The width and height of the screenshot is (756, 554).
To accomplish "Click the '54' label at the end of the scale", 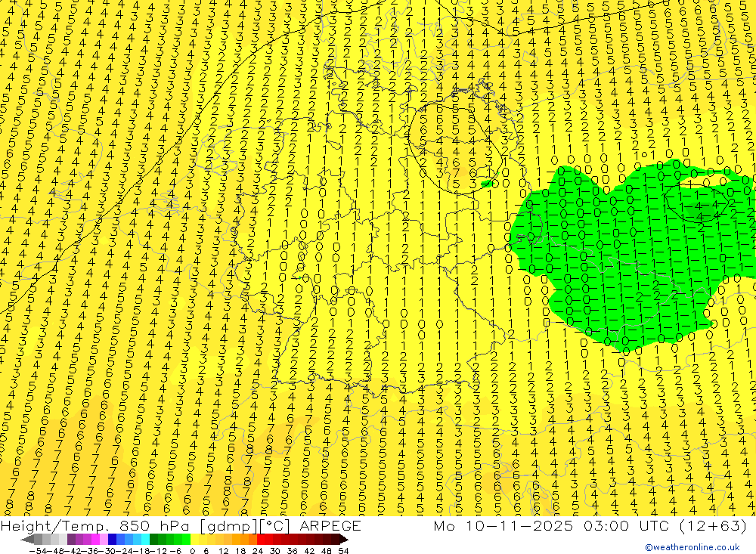I will coord(343,551).
